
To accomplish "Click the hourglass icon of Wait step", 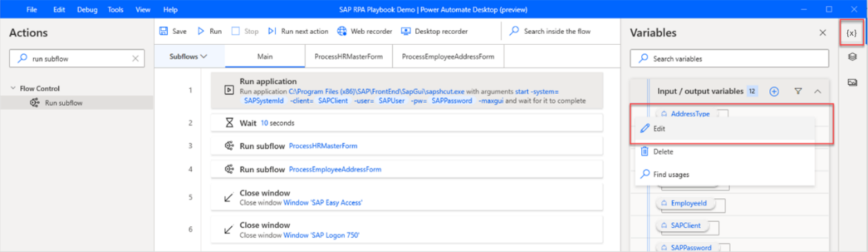I will (x=229, y=123).
